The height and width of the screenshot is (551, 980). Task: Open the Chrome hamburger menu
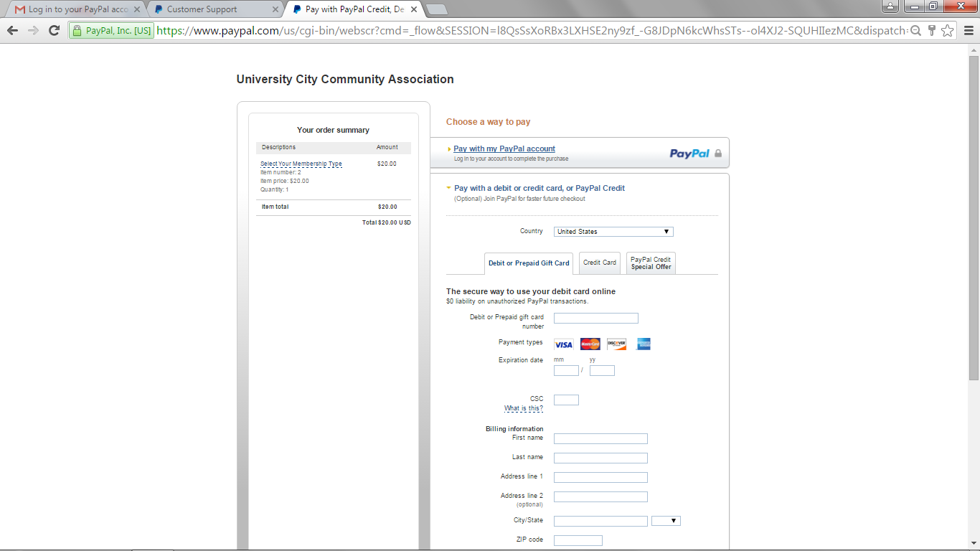(x=969, y=30)
